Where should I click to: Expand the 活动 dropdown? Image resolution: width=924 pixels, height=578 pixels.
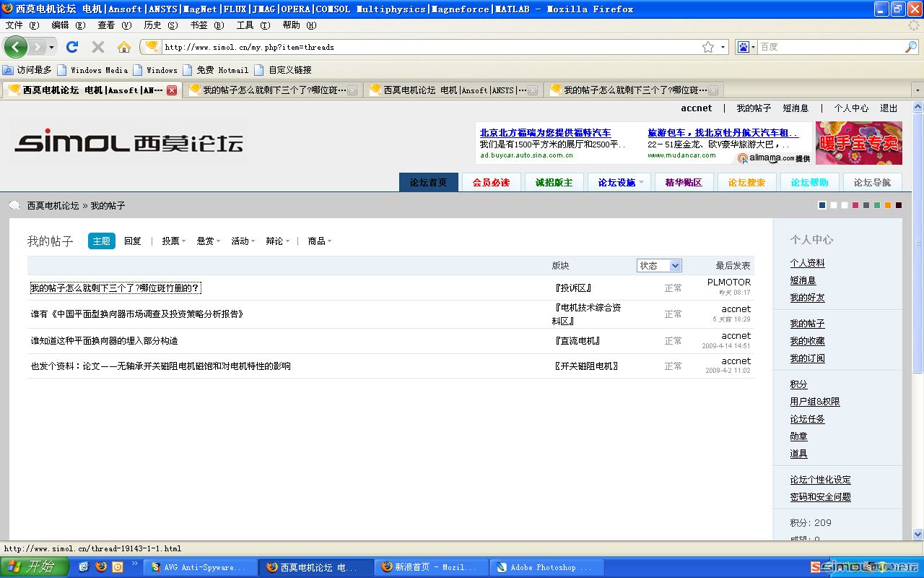click(243, 241)
